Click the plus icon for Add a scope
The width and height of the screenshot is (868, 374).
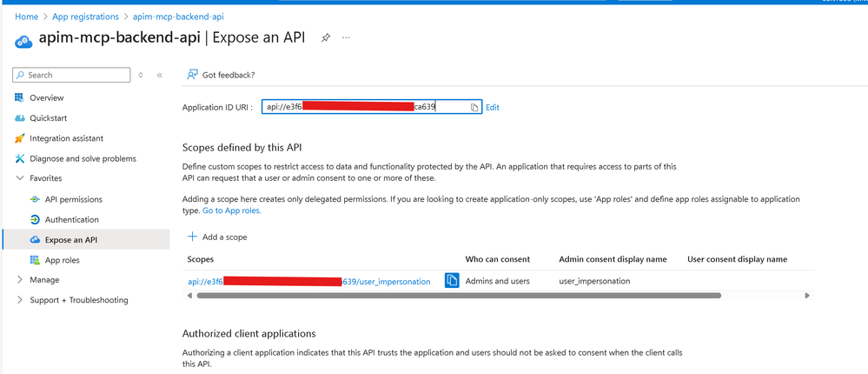pyautogui.click(x=193, y=237)
